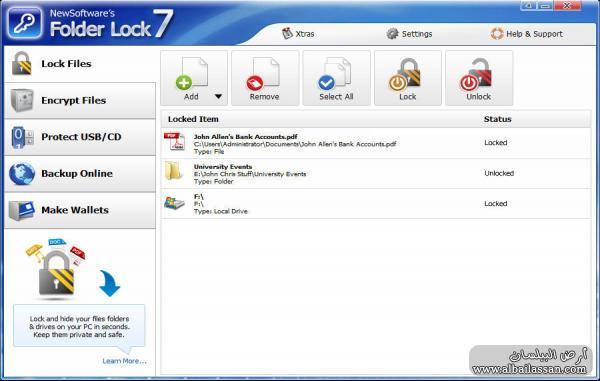The image size is (600, 381).
Task: Select John Allen's Bank Accounts.pdf row
Action: point(376,143)
